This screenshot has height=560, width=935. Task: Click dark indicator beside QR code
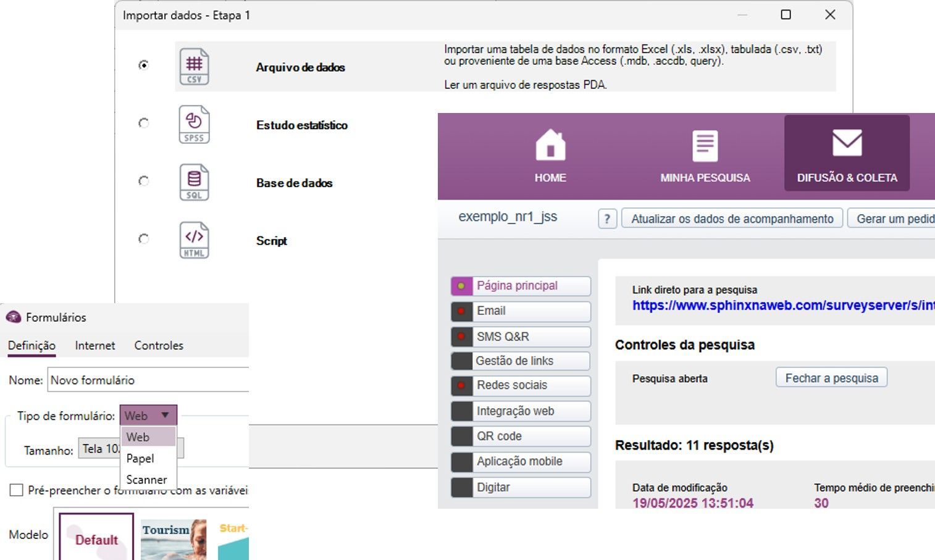point(461,436)
